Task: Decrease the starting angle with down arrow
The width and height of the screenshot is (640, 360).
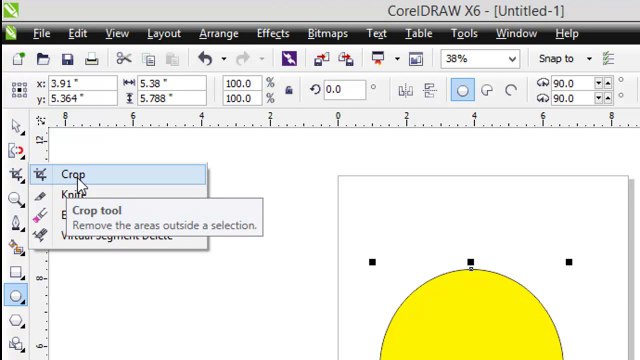Action: pyautogui.click(x=598, y=83)
